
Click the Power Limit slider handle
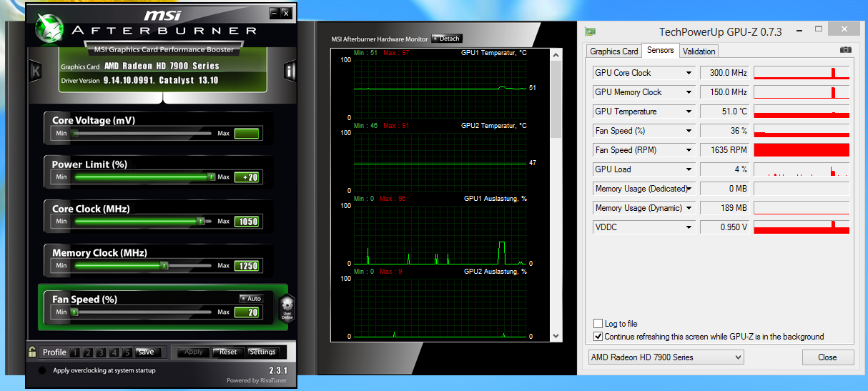pos(211,177)
